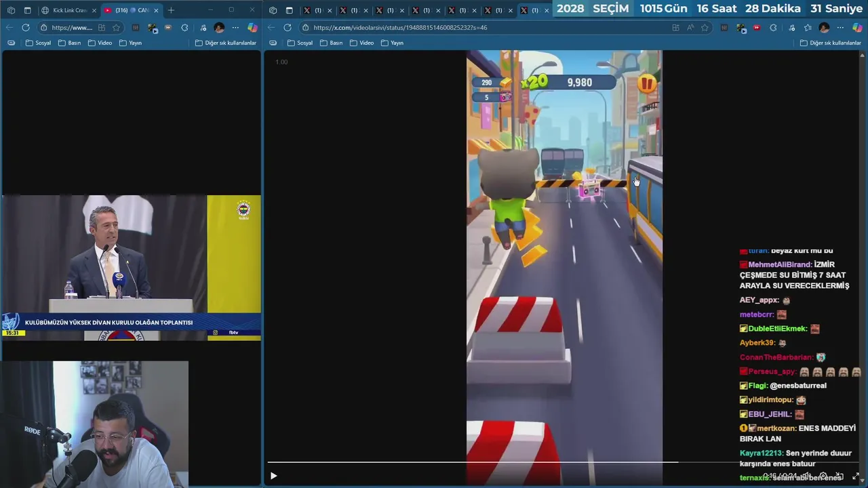Click the x.com videolarsivi URL in address bar
This screenshot has height=488, width=868.
point(400,28)
